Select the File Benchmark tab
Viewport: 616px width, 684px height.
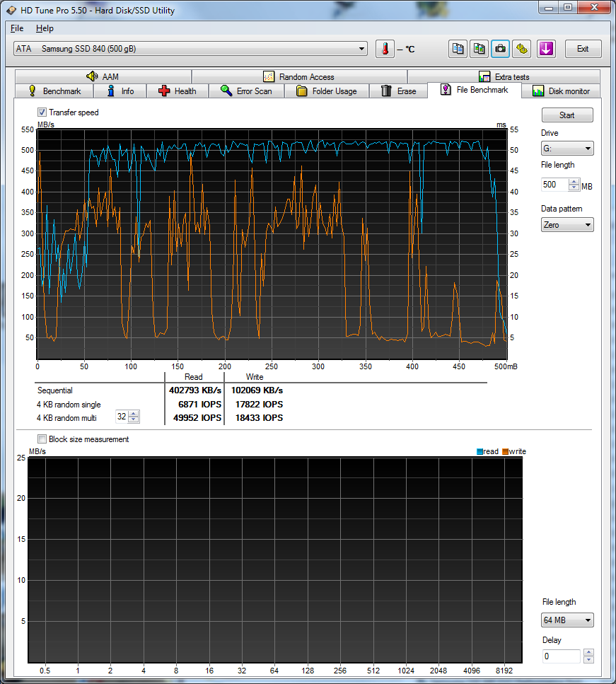tap(475, 90)
